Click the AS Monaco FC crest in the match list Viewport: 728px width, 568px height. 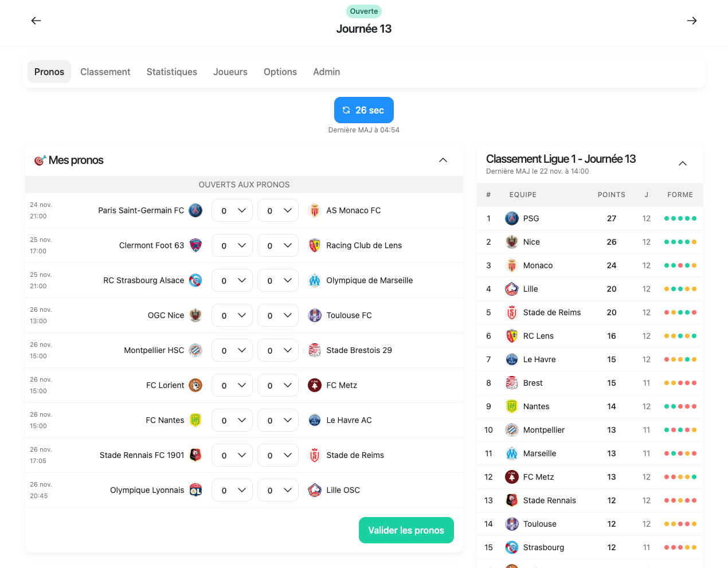pyautogui.click(x=315, y=210)
